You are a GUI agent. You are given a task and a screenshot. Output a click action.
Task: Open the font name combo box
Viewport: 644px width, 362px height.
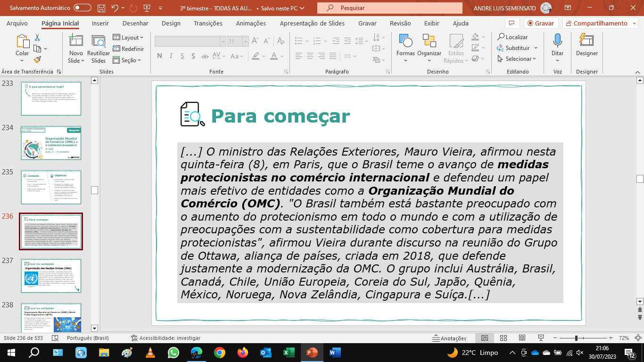click(x=190, y=41)
